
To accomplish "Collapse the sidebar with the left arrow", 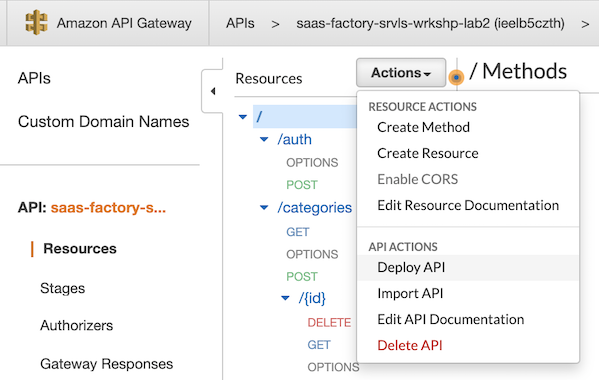I will pyautogui.click(x=213, y=91).
